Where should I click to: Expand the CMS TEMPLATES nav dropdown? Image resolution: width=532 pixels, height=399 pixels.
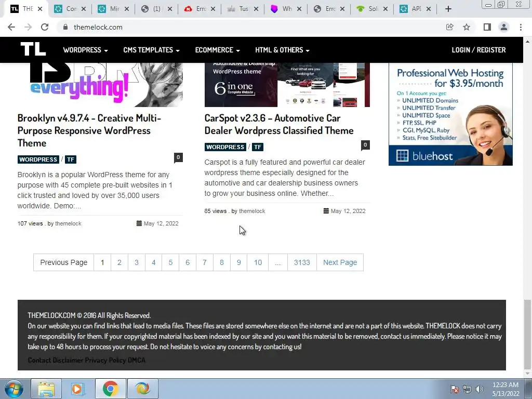click(151, 50)
